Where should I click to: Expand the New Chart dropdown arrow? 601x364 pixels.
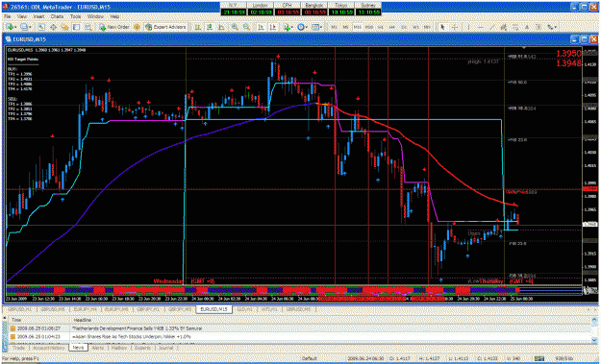pyautogui.click(x=15, y=27)
